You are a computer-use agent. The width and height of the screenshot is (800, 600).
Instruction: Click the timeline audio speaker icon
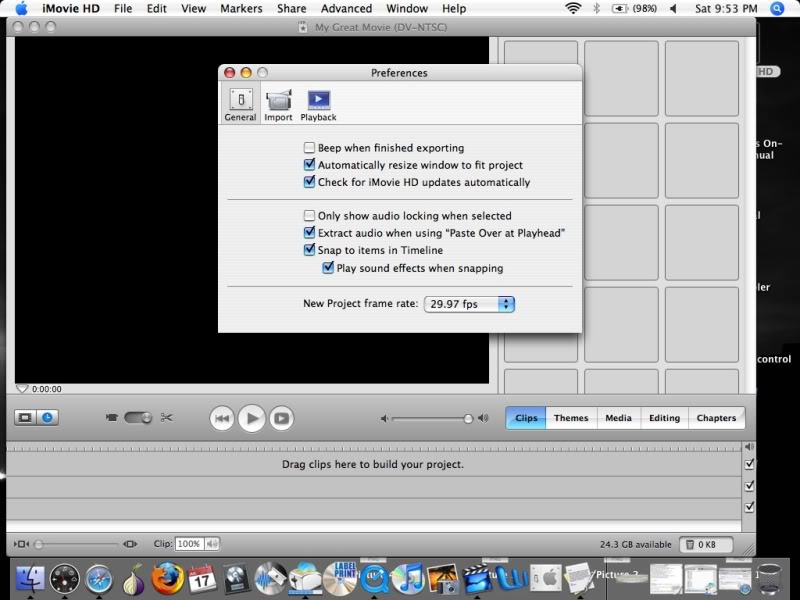pos(749,447)
